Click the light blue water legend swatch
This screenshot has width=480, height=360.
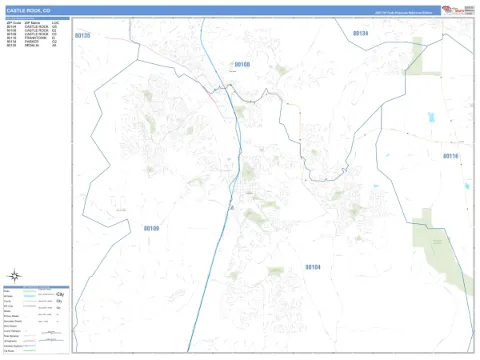30,296
